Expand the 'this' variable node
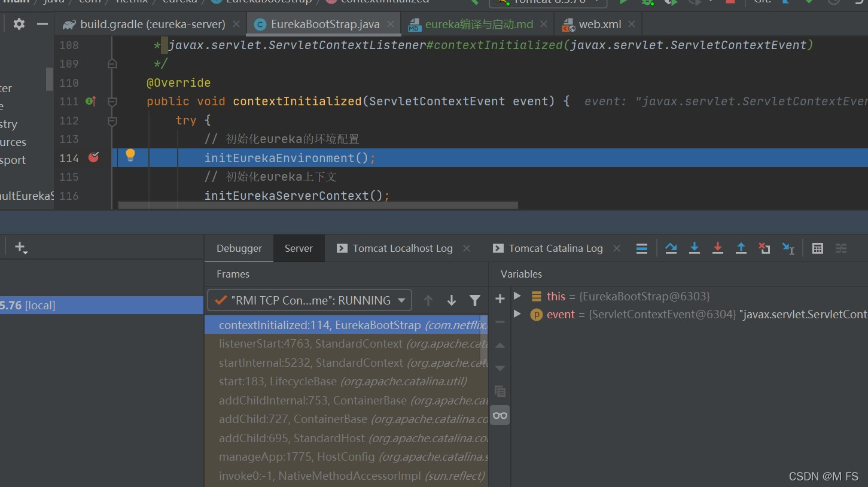 [x=517, y=296]
